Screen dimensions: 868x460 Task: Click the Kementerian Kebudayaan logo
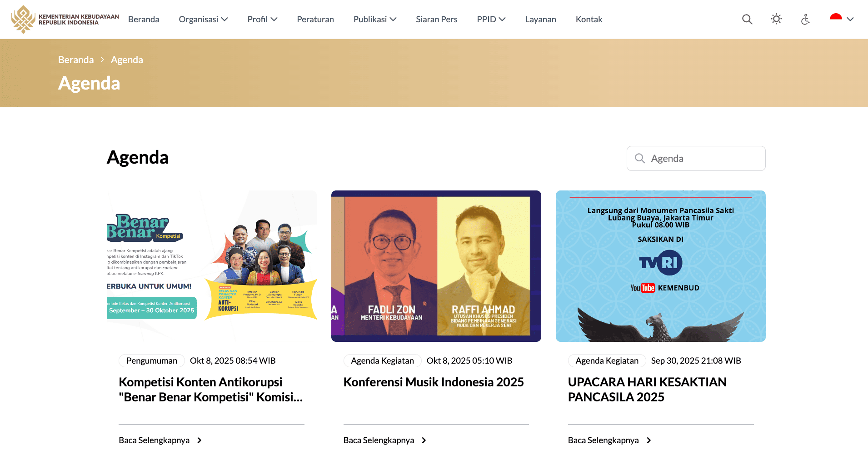(65, 19)
